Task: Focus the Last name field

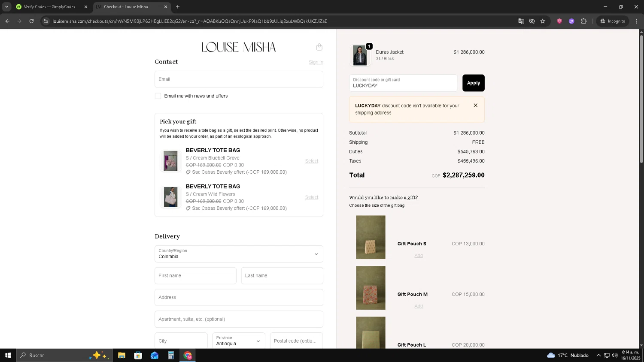Action: pos(282,276)
